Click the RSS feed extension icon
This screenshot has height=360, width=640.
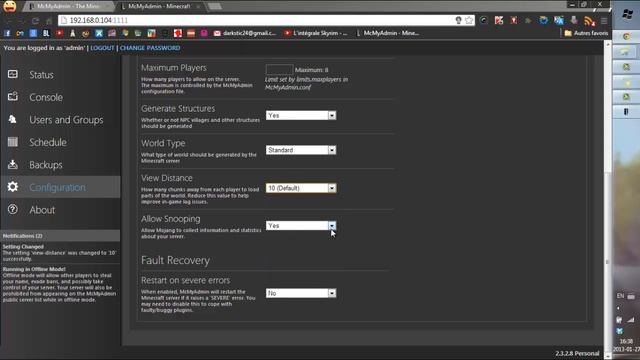589,20
